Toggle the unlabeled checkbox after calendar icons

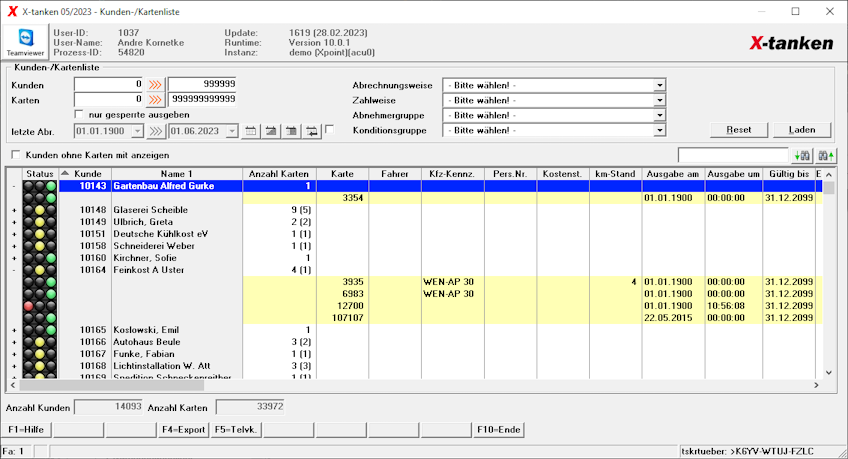(x=329, y=129)
